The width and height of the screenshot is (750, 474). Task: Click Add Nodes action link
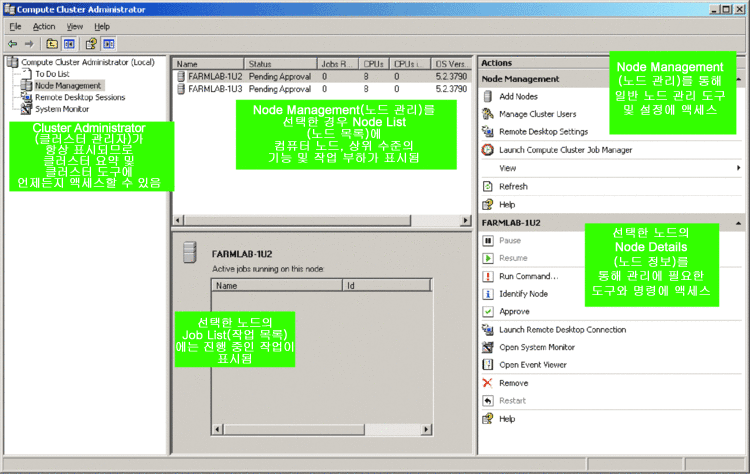point(518,97)
